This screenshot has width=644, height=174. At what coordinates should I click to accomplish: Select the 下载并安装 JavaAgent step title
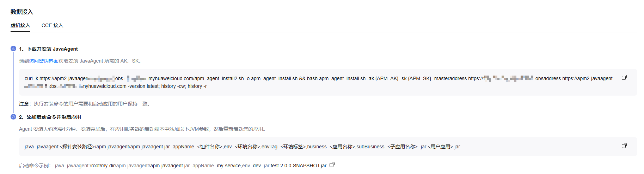pos(52,49)
